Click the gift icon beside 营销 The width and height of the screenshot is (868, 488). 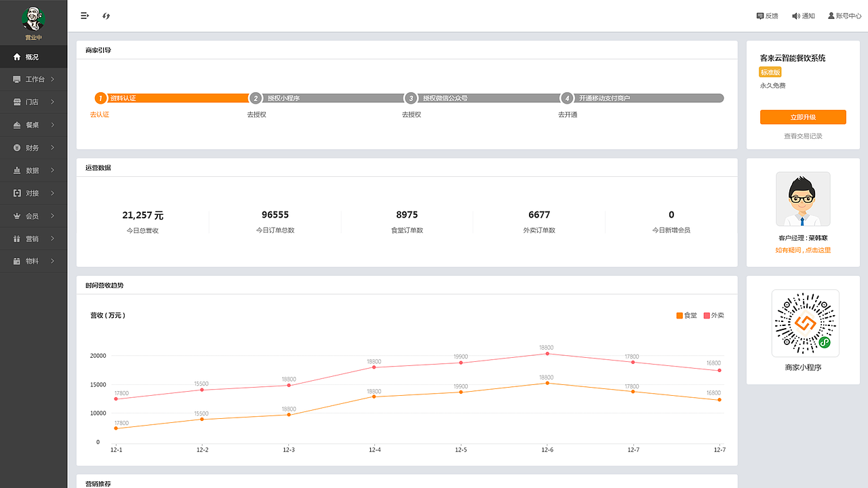click(17, 239)
